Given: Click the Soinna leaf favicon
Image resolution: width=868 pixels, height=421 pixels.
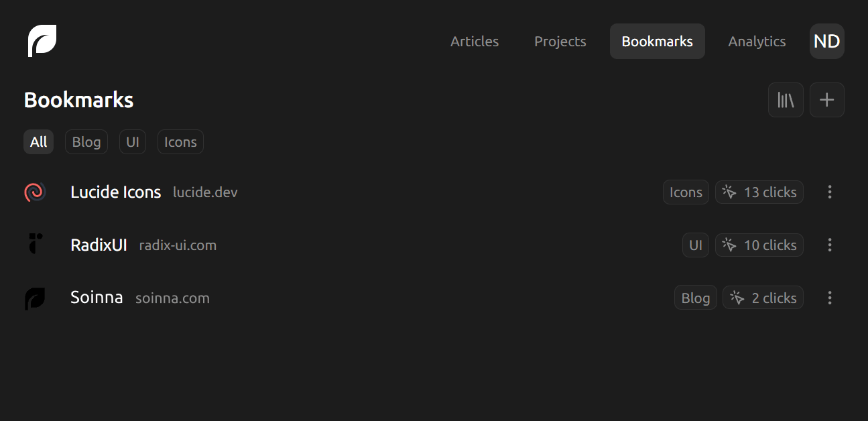Looking at the screenshot, I should click(x=35, y=298).
